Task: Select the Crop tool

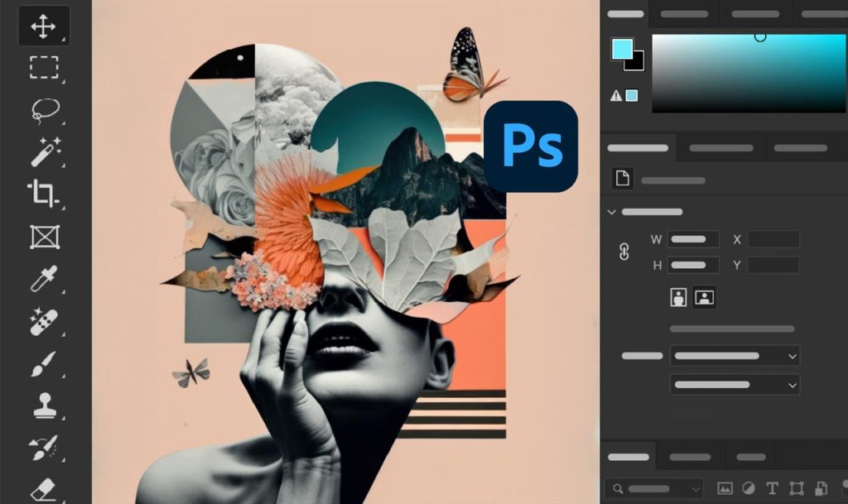Action: pyautogui.click(x=43, y=194)
